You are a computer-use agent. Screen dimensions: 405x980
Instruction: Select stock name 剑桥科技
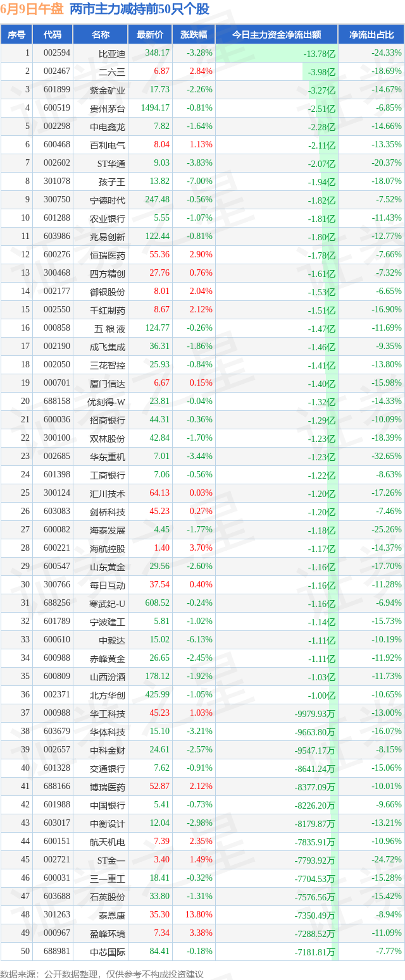[x=108, y=511]
